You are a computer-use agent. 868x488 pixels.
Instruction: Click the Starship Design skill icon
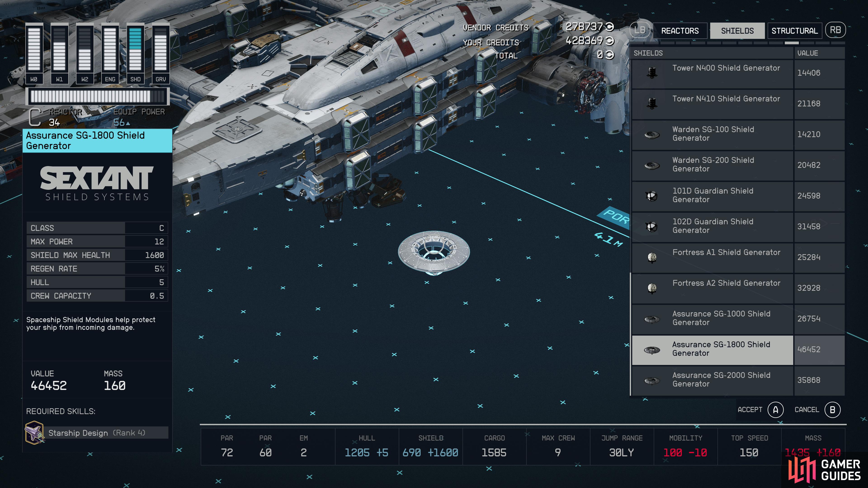tap(34, 433)
